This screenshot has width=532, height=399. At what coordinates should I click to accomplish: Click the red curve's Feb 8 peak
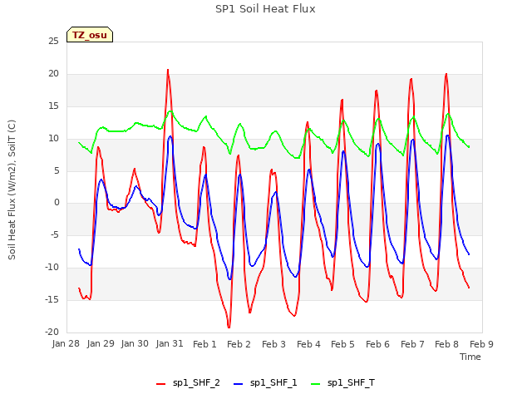(446, 74)
